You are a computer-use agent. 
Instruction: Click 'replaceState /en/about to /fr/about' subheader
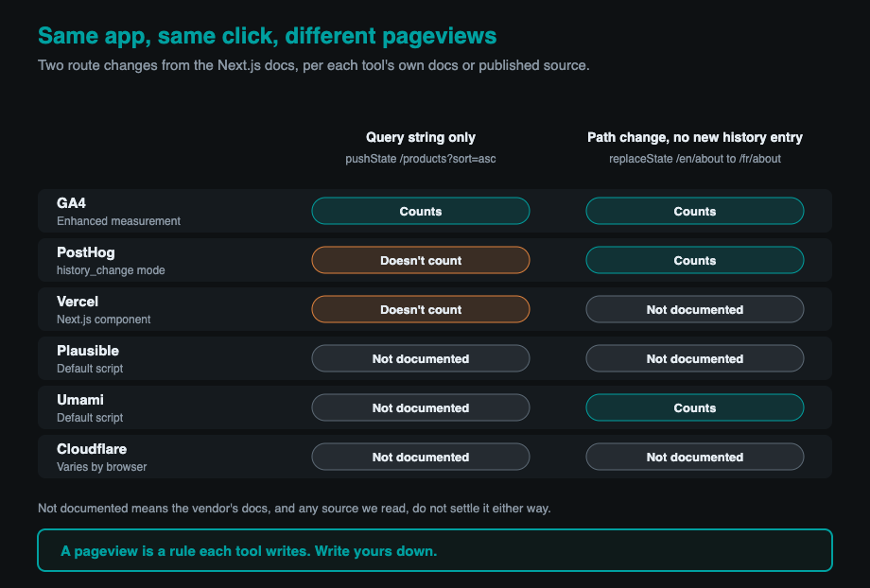pos(695,159)
